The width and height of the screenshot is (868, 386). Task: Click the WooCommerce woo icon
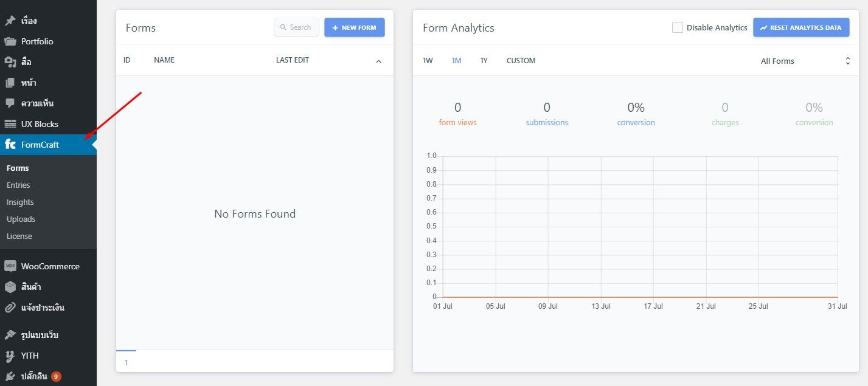(10, 266)
